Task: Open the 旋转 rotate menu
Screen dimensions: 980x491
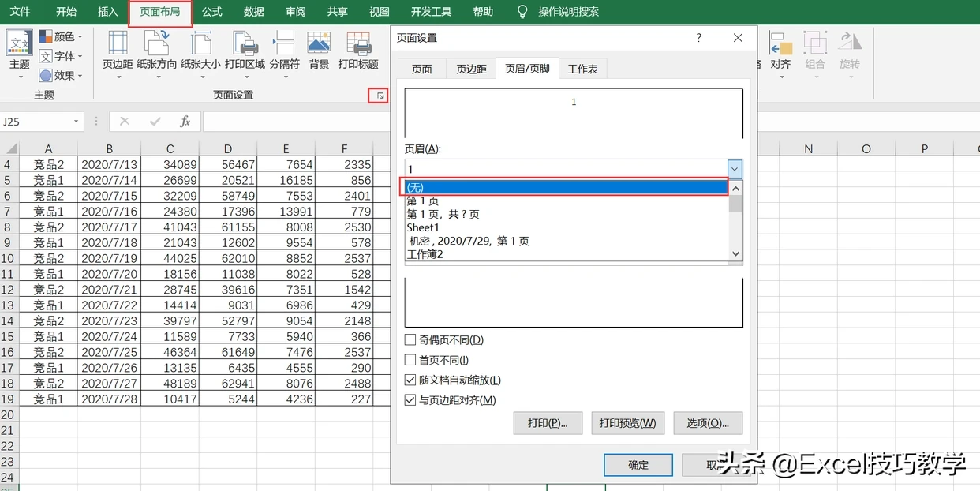Action: [x=850, y=54]
